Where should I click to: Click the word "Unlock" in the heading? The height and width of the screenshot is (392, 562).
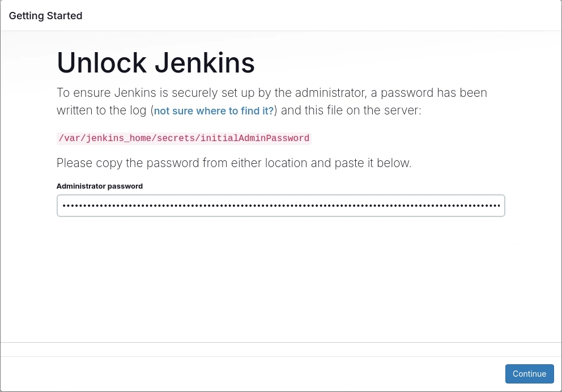point(101,63)
